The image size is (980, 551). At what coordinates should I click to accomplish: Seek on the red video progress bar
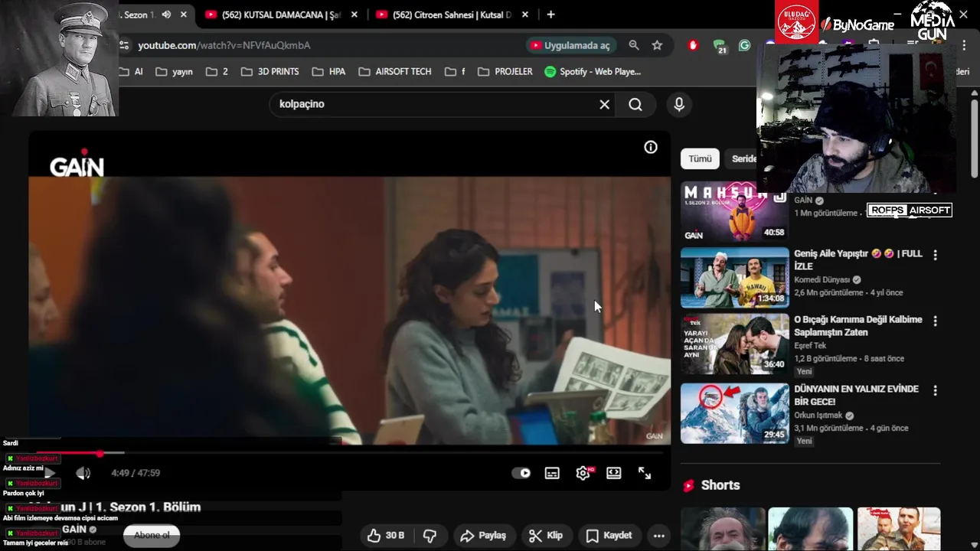[350, 453]
